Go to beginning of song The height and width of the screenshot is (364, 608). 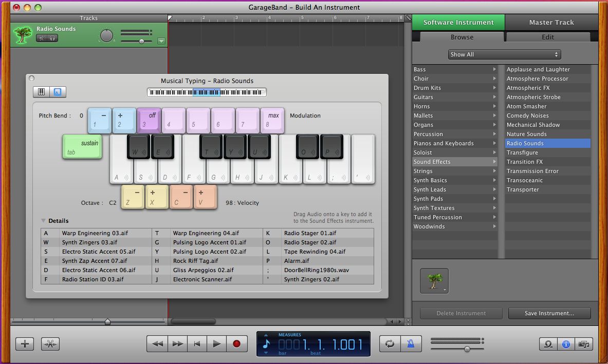tap(197, 343)
